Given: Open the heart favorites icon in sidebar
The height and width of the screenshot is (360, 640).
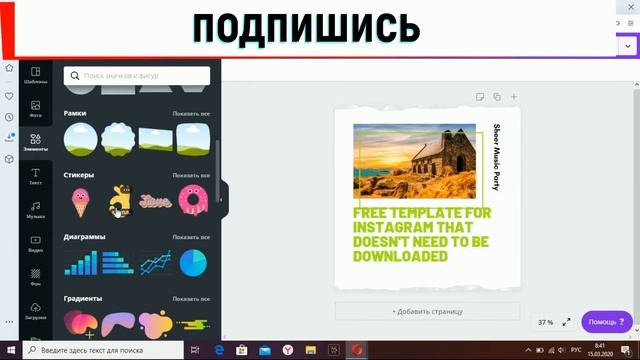Looking at the screenshot, I should [x=9, y=96].
